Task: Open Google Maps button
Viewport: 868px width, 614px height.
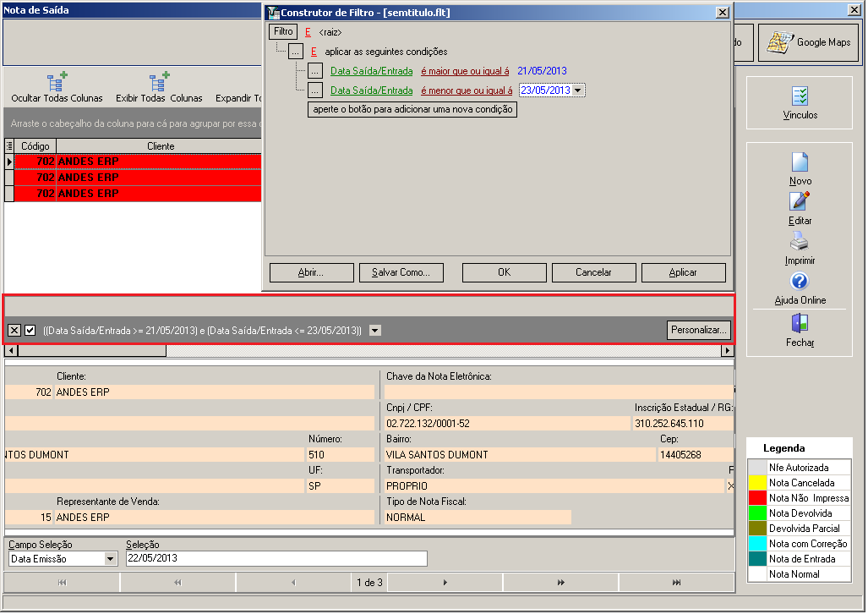Action: click(808, 42)
